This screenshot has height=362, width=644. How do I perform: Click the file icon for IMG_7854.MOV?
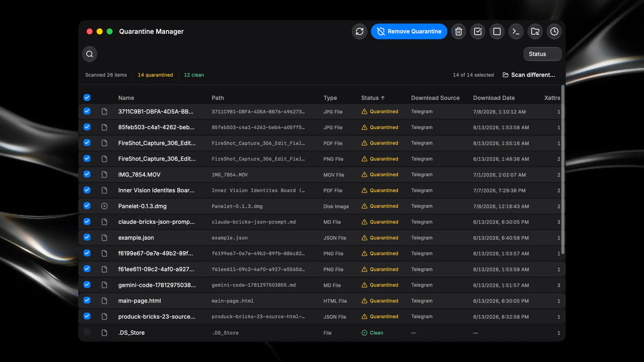coord(104,175)
